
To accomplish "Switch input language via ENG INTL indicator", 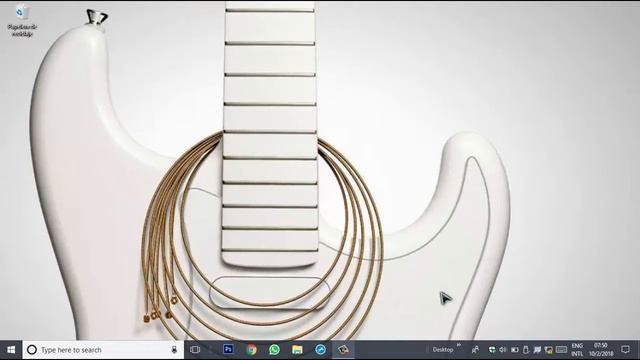I will [577, 350].
